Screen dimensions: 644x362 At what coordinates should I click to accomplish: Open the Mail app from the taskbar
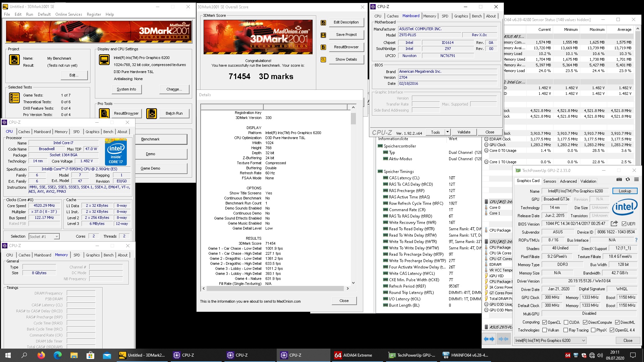pos(107,355)
